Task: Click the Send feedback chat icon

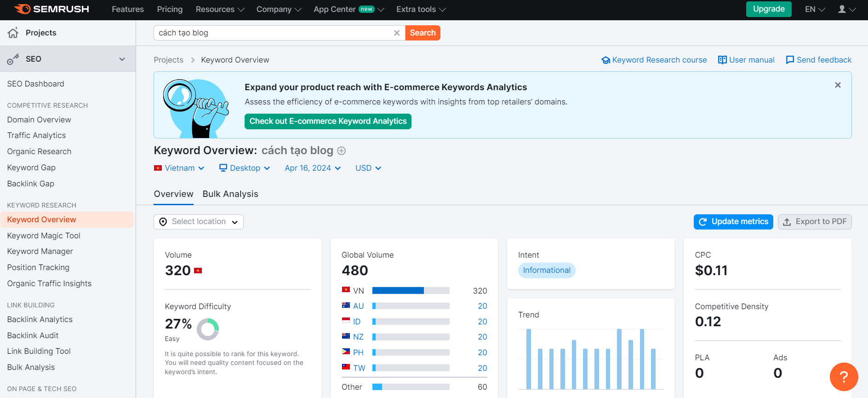Action: pyautogui.click(x=790, y=60)
